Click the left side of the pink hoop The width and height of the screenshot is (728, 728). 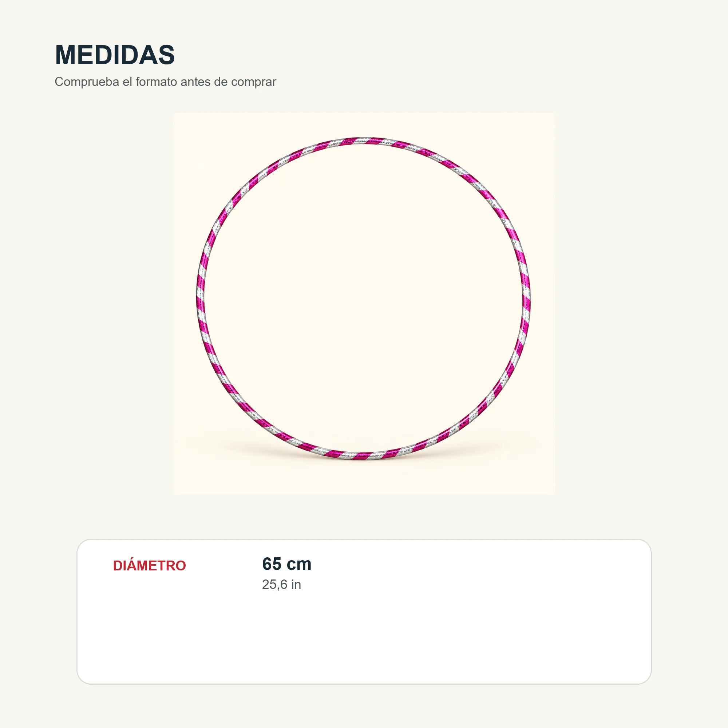click(x=201, y=298)
